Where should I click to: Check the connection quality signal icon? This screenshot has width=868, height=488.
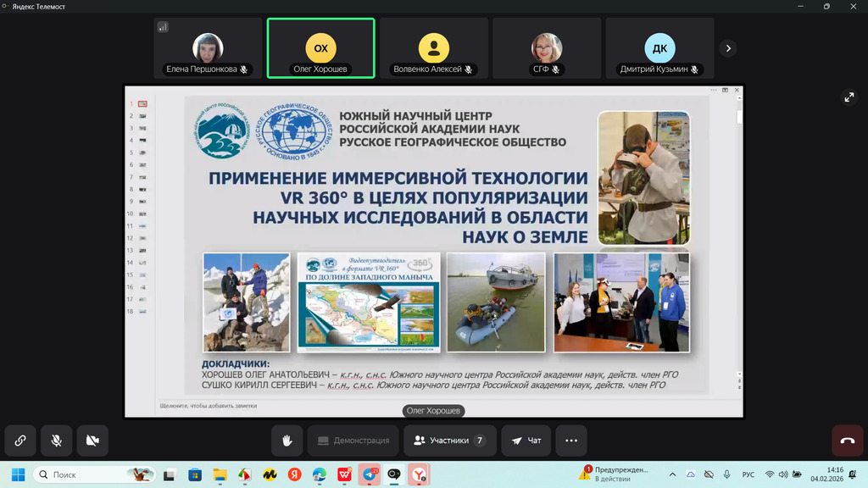(163, 27)
